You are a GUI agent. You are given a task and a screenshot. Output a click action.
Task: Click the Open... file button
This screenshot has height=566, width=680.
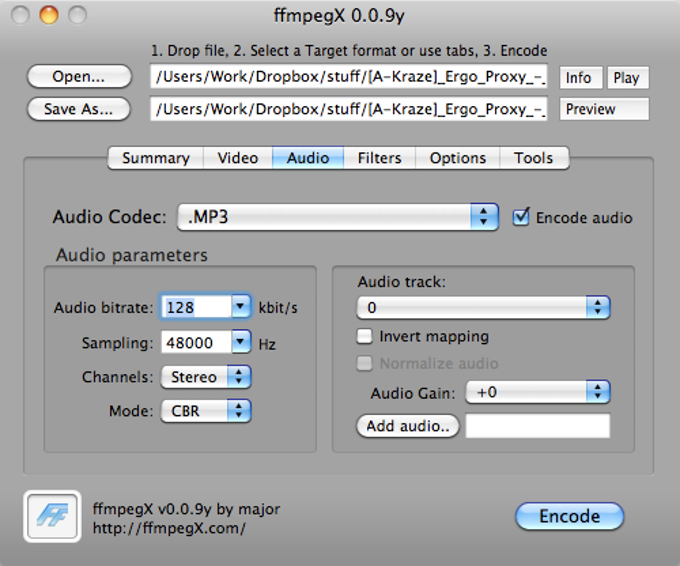coord(79,77)
